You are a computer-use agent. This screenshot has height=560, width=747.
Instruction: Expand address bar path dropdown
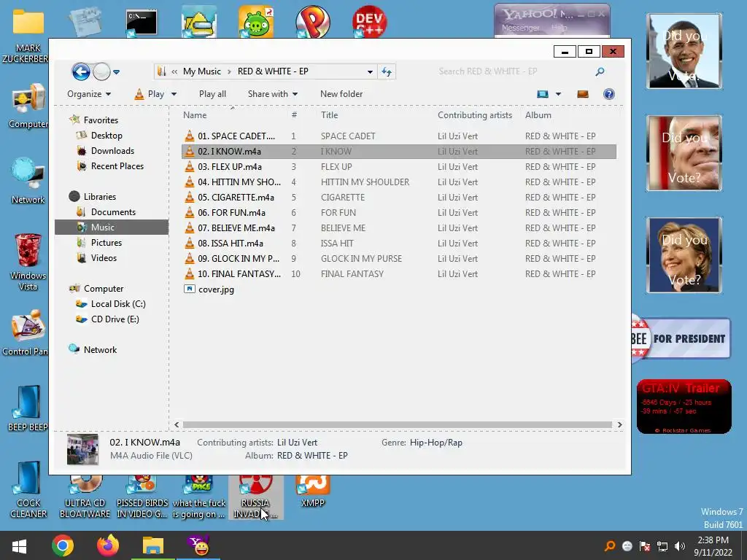pyautogui.click(x=370, y=72)
